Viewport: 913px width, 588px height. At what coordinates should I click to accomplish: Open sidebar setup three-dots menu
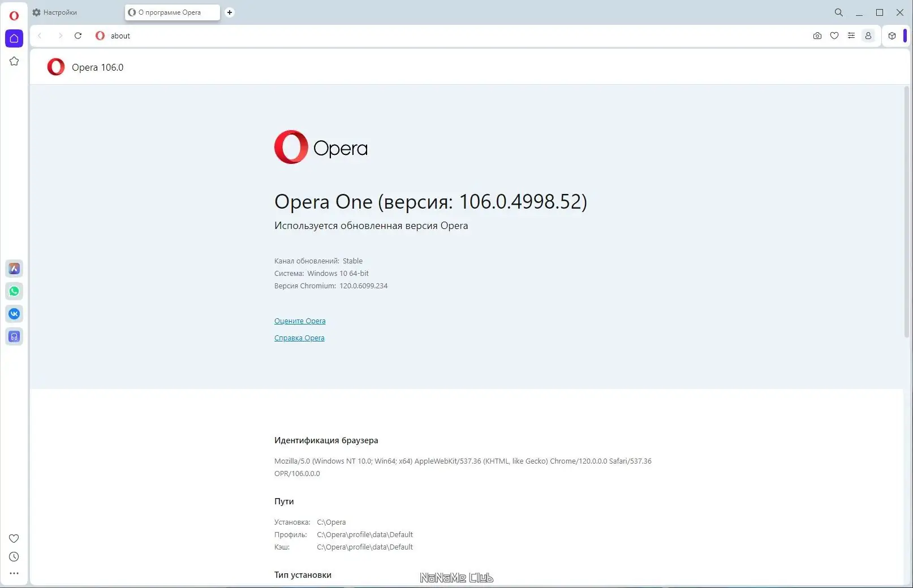(14, 573)
